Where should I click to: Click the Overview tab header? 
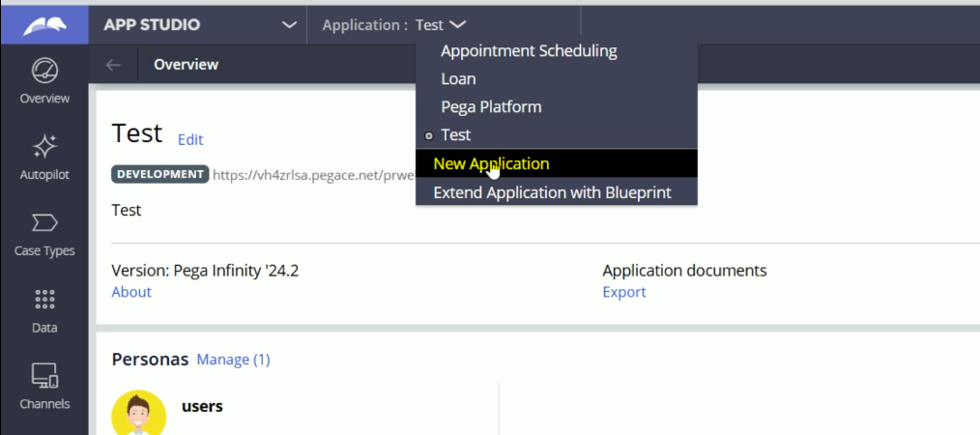pyautogui.click(x=186, y=65)
